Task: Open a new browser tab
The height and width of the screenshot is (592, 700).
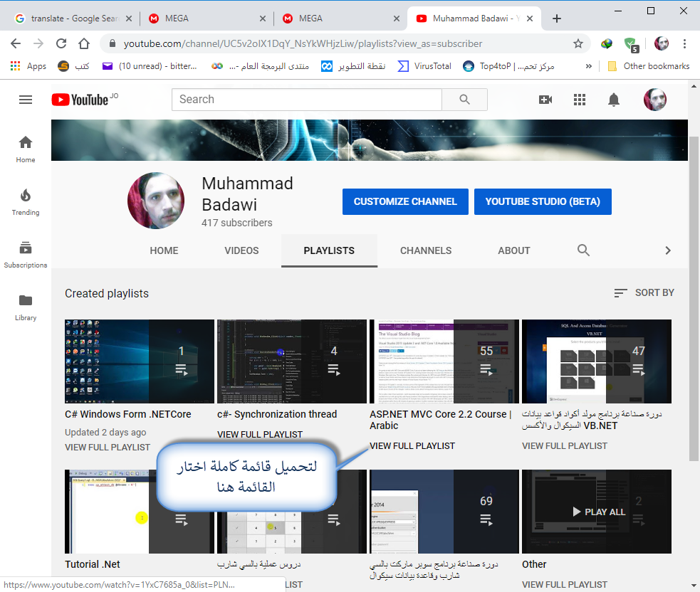Action: pyautogui.click(x=556, y=18)
